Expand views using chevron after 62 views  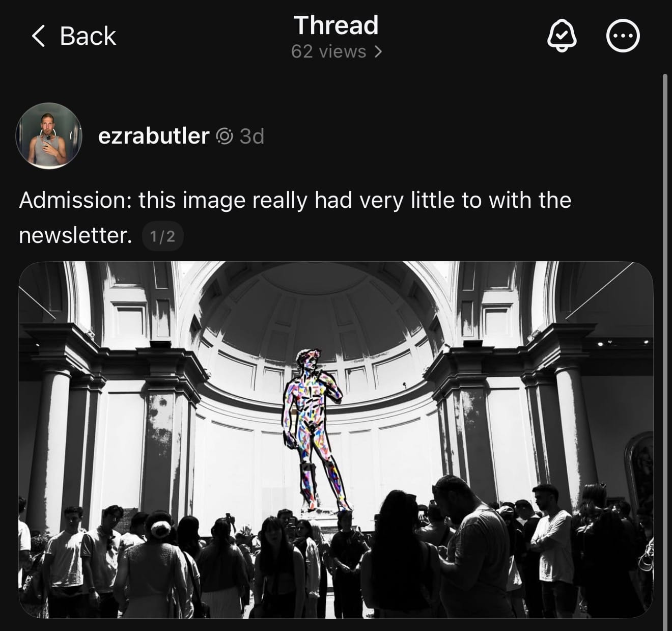point(378,51)
